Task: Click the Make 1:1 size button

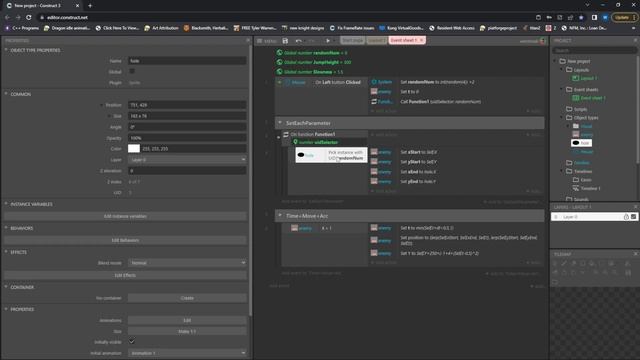Action: click(x=187, y=331)
